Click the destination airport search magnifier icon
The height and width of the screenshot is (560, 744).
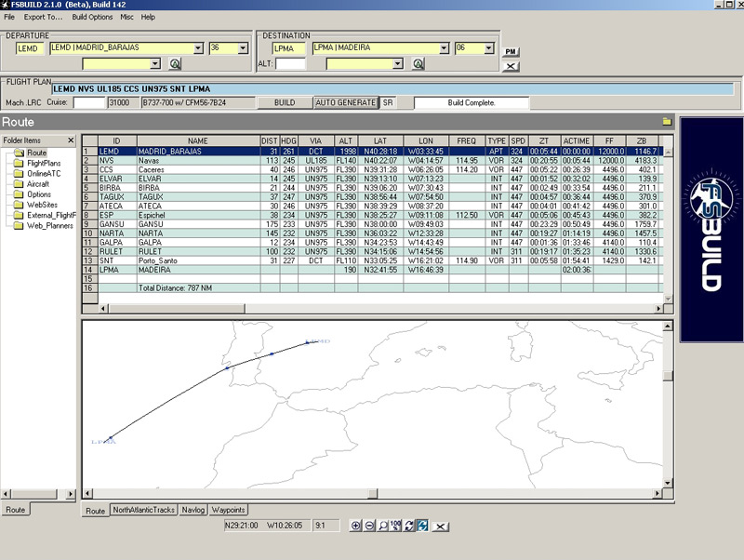click(418, 65)
